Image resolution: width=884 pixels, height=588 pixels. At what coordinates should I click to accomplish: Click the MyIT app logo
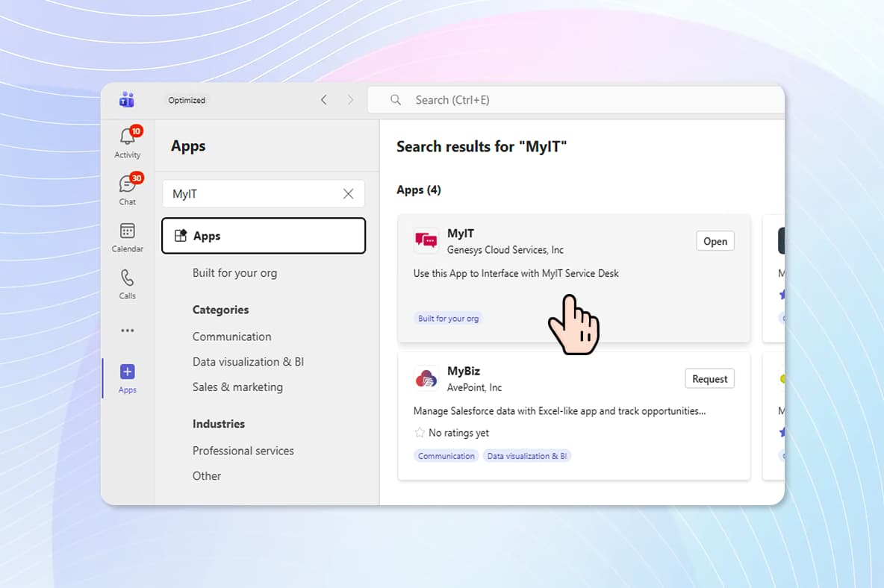pyautogui.click(x=426, y=240)
